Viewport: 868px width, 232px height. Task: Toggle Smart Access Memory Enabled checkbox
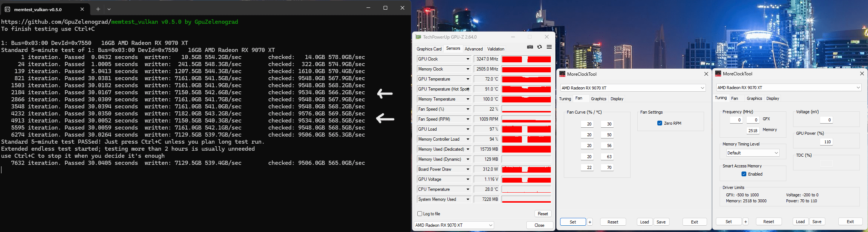coord(744,174)
